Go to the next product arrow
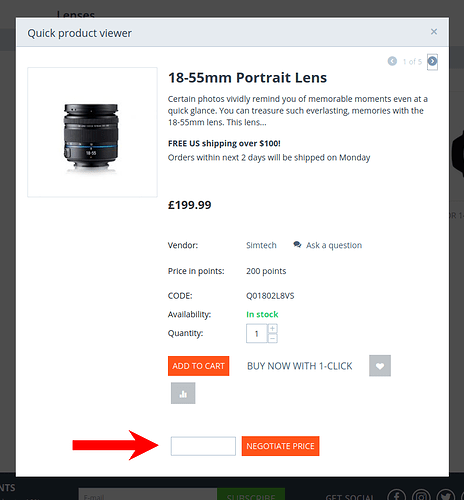464x500 pixels. coord(432,61)
